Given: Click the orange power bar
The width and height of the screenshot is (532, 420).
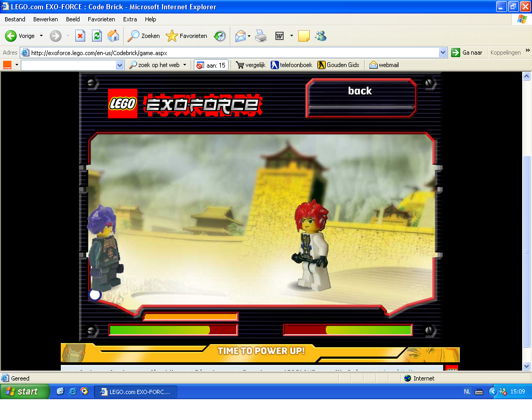Looking at the screenshot, I should pyautogui.click(x=190, y=317).
